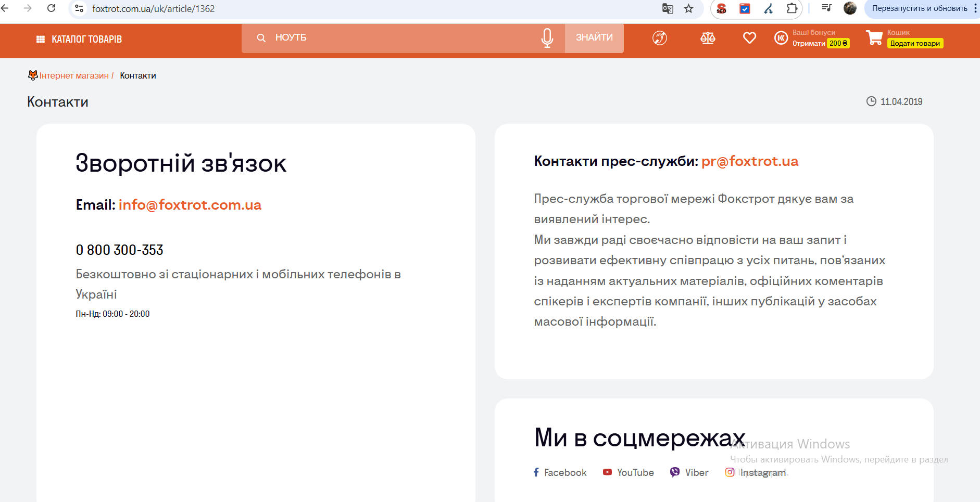Open the Facebook social link
980x502 pixels.
(x=560, y=472)
